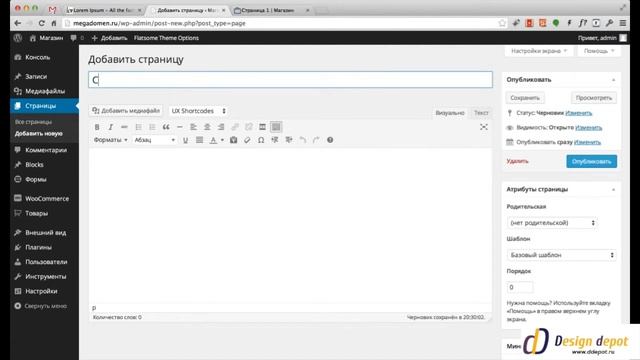The image size is (640, 360).
Task: Click inside the editor content area
Action: click(290, 226)
